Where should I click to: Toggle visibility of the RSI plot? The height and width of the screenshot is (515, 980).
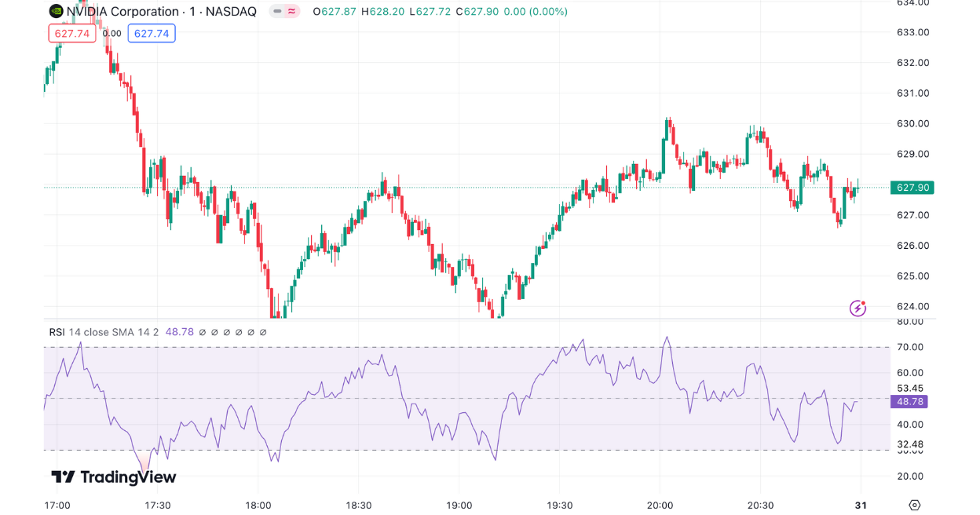[203, 331]
